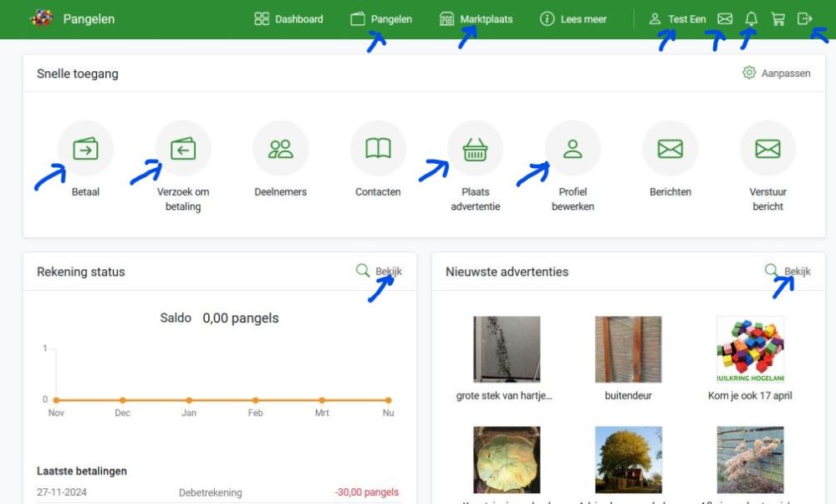Click the 27-11-2024 payment date
The height and width of the screenshot is (504, 836).
pos(62,492)
